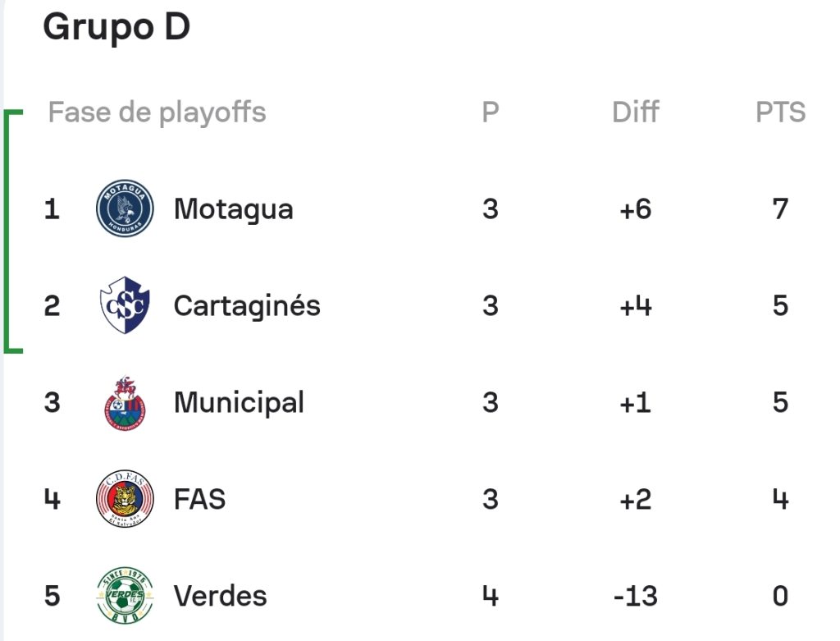This screenshot has height=641, width=840.
Task: Click Motagua's 7 points value
Action: point(781,209)
